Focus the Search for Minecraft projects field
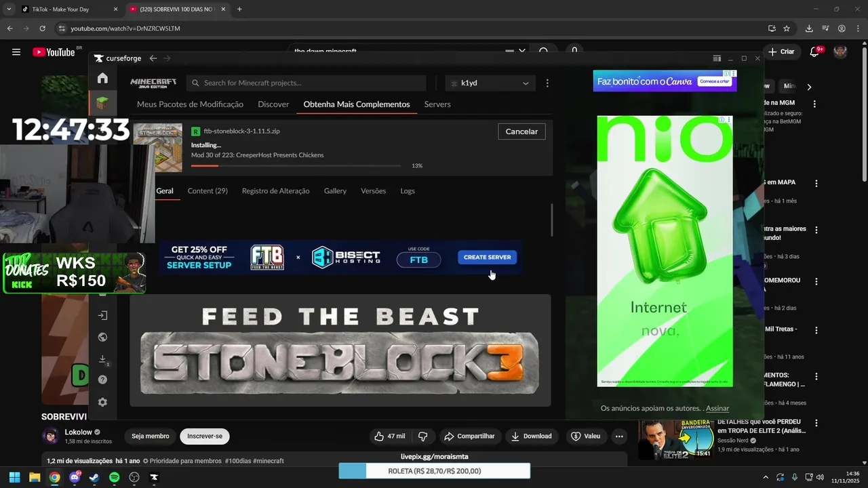This screenshot has width=868, height=488. tap(307, 83)
